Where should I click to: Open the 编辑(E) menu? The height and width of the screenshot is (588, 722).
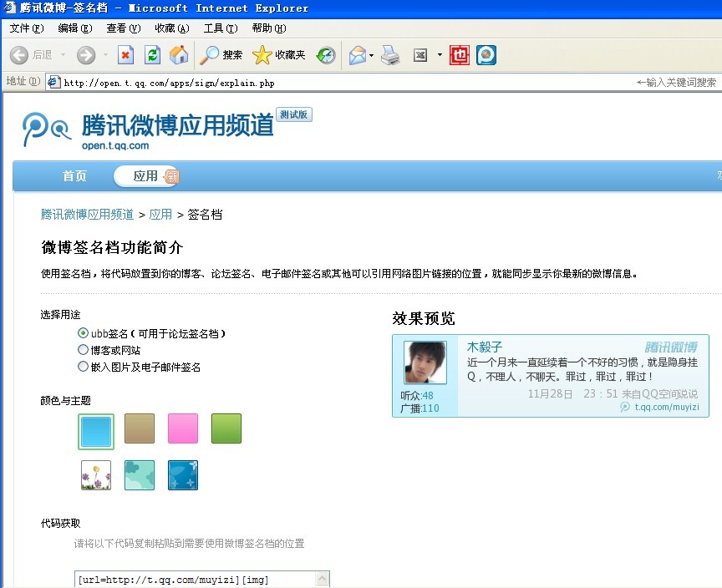(75, 28)
